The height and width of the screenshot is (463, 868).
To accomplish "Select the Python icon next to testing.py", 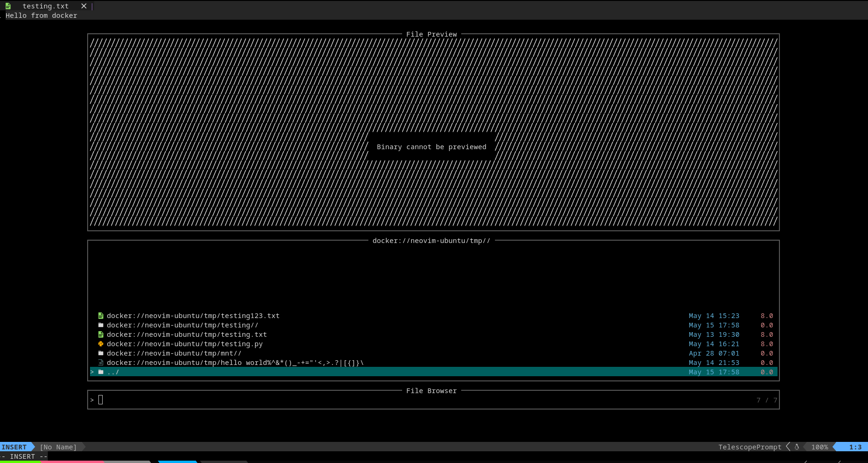I will pyautogui.click(x=101, y=344).
